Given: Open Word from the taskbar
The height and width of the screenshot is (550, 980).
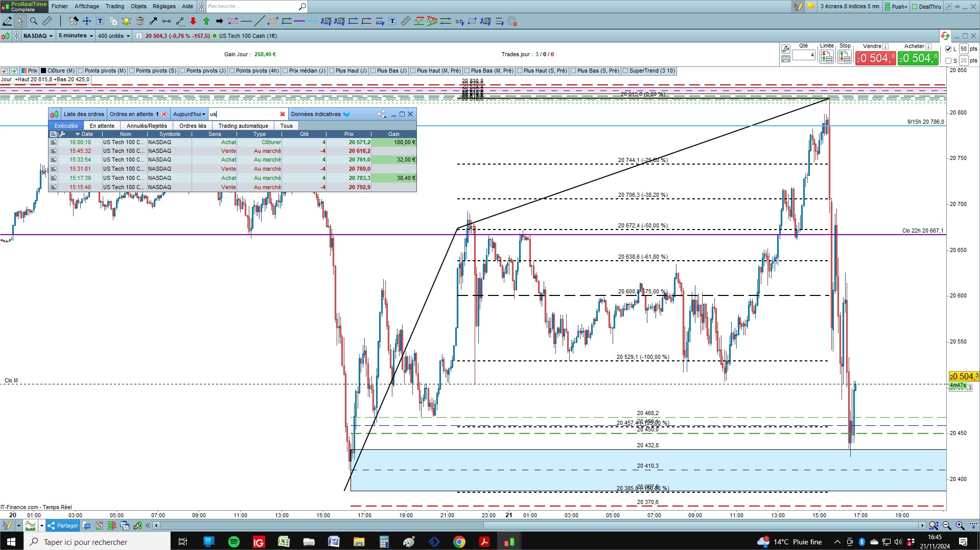Looking at the screenshot, I should tap(334, 542).
